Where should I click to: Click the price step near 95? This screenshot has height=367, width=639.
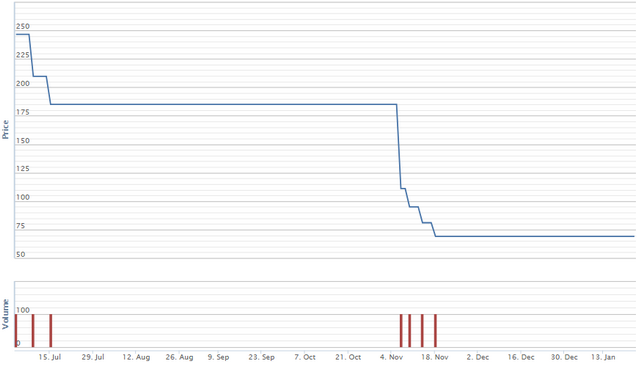414,207
